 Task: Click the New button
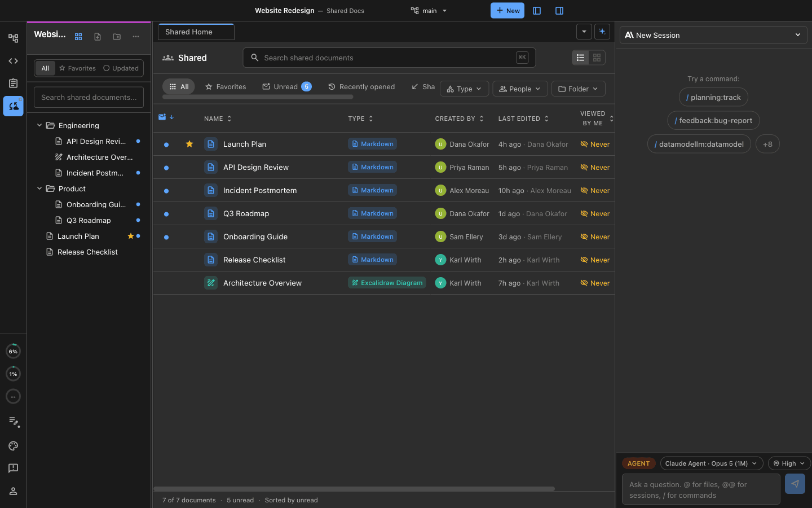tap(507, 11)
